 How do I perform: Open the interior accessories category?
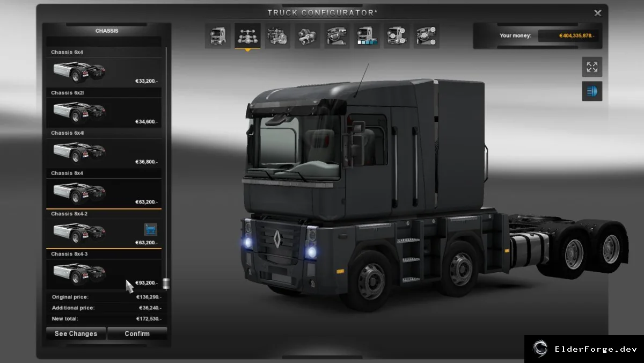(x=426, y=36)
